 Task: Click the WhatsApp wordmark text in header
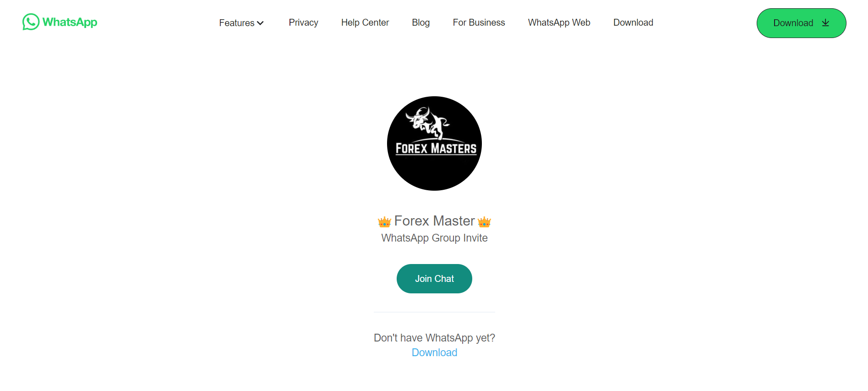click(70, 22)
